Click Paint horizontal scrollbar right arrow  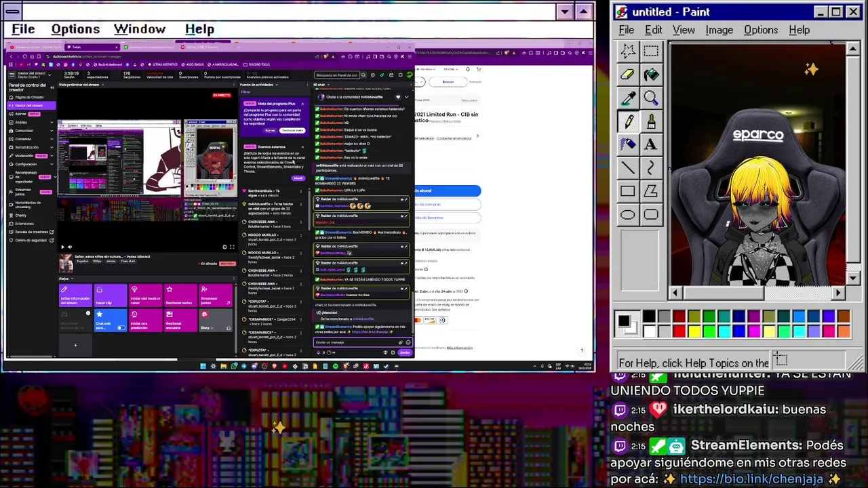pyautogui.click(x=839, y=293)
